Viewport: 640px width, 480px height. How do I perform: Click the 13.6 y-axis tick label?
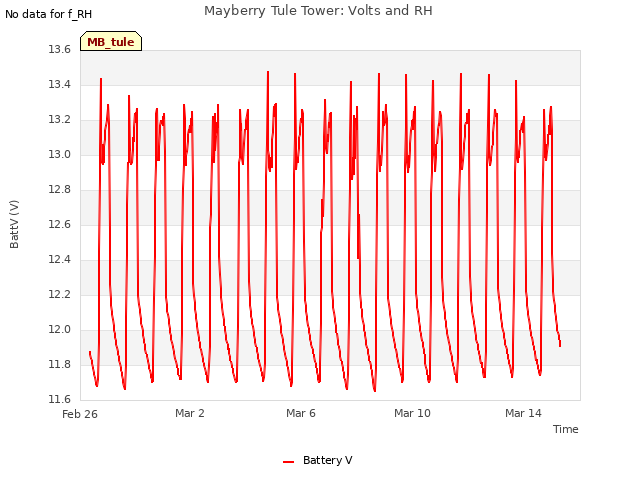click(59, 49)
